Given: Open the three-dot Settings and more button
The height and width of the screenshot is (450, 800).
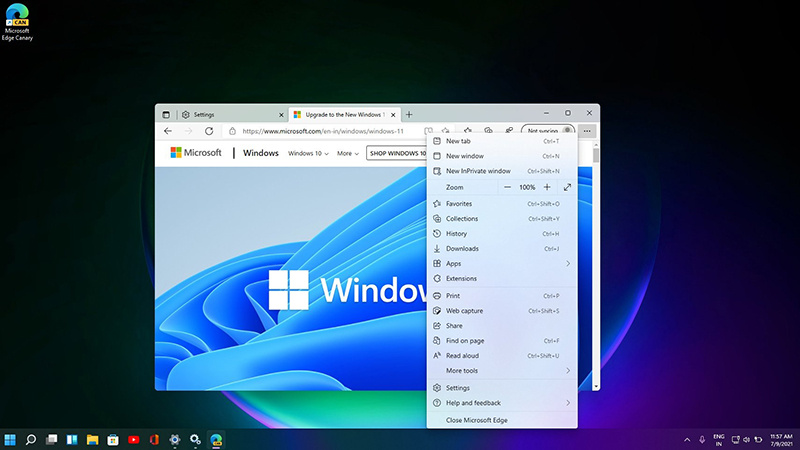Looking at the screenshot, I should 587,131.
